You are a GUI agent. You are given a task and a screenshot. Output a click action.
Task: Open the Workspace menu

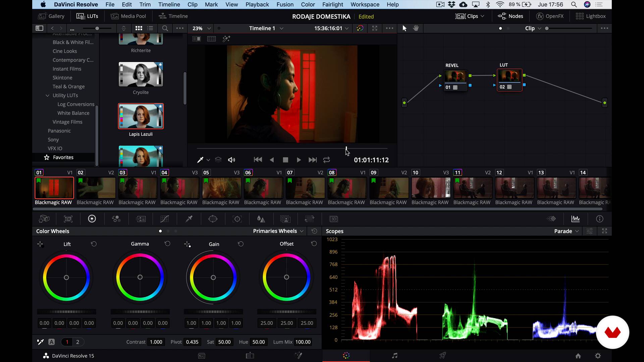[x=365, y=4]
